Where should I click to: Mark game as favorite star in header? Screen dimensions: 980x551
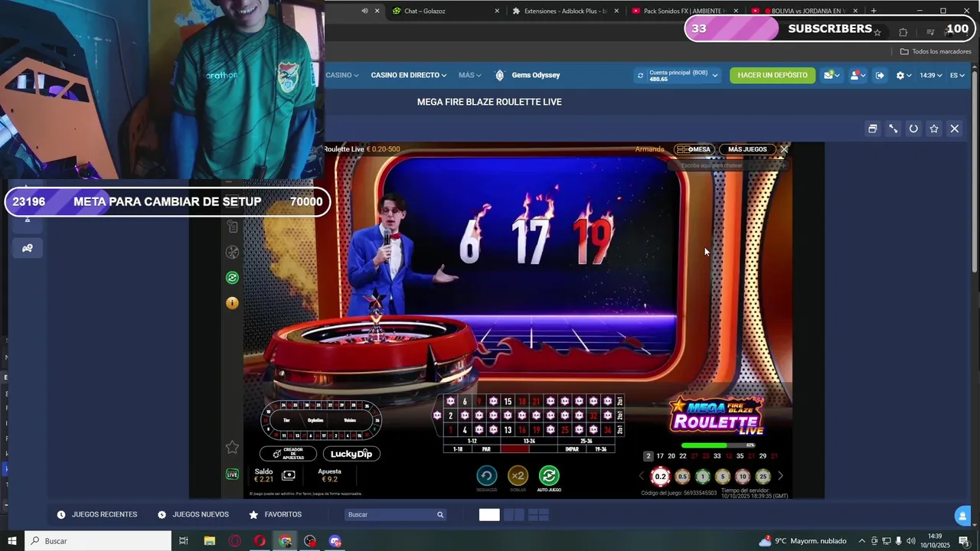(934, 129)
